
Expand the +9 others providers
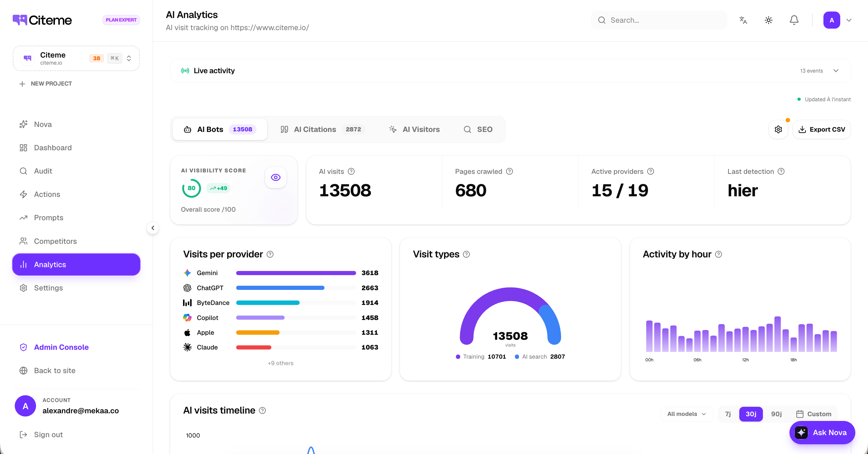click(x=280, y=363)
